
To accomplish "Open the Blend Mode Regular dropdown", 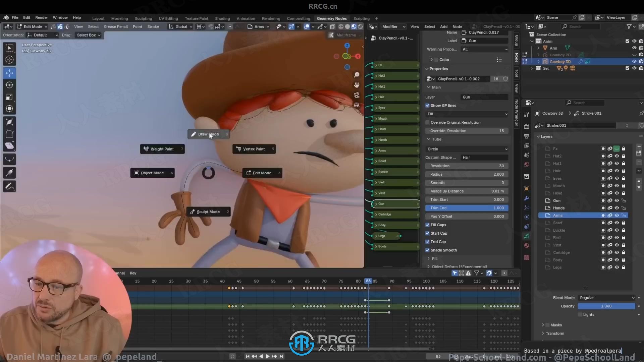I will point(606,298).
